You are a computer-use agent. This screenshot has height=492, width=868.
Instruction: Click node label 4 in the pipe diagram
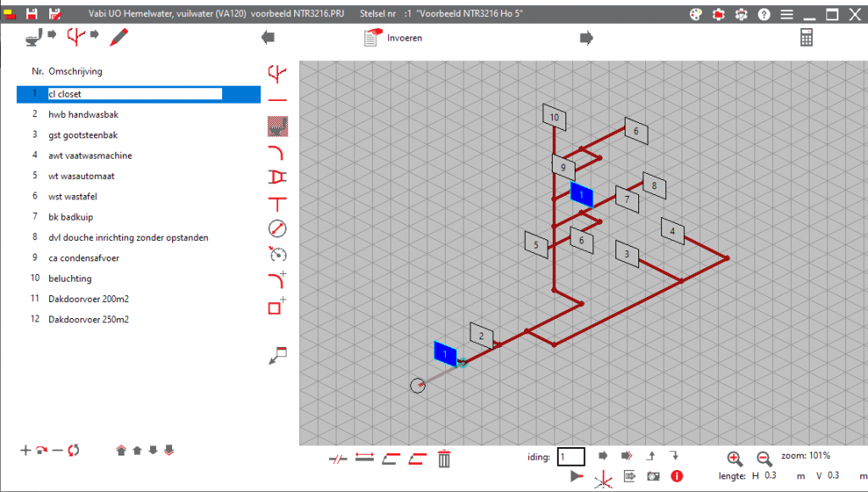pos(673,232)
